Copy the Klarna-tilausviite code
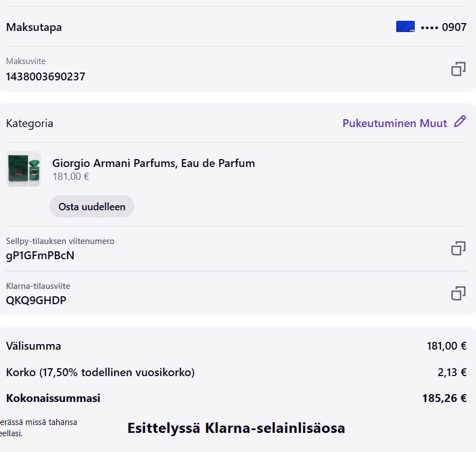This screenshot has width=476, height=452. point(458,293)
